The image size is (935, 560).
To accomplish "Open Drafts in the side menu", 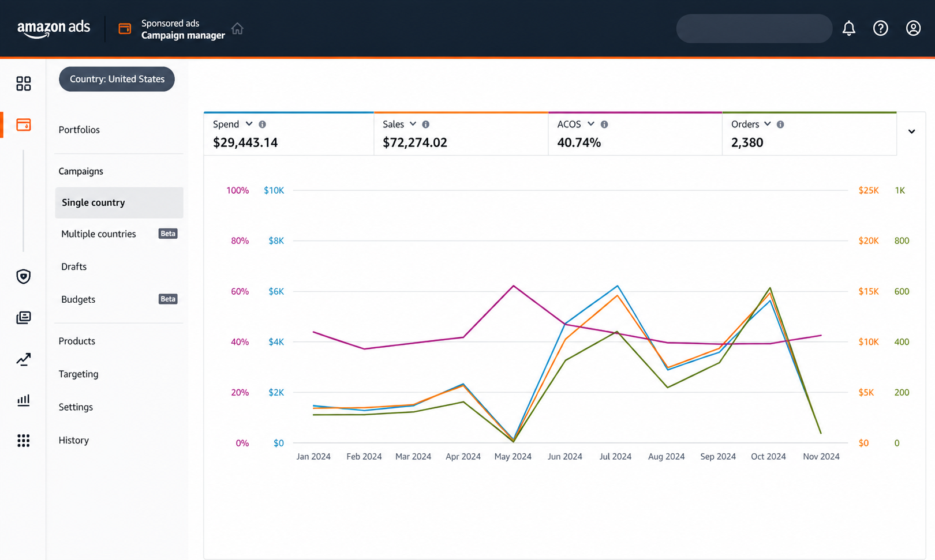I will click(x=74, y=266).
